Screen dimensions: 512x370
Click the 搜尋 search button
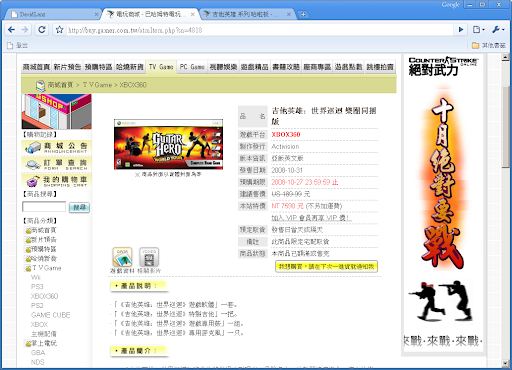[79, 207]
